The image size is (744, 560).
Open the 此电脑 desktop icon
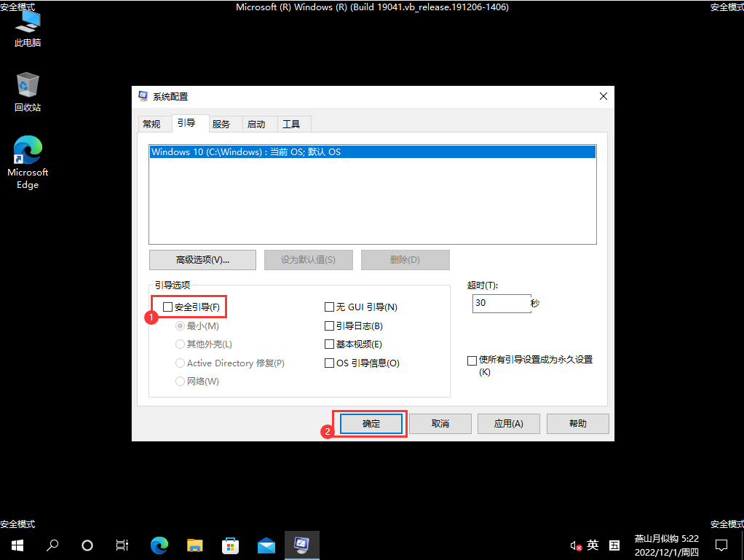[28, 28]
